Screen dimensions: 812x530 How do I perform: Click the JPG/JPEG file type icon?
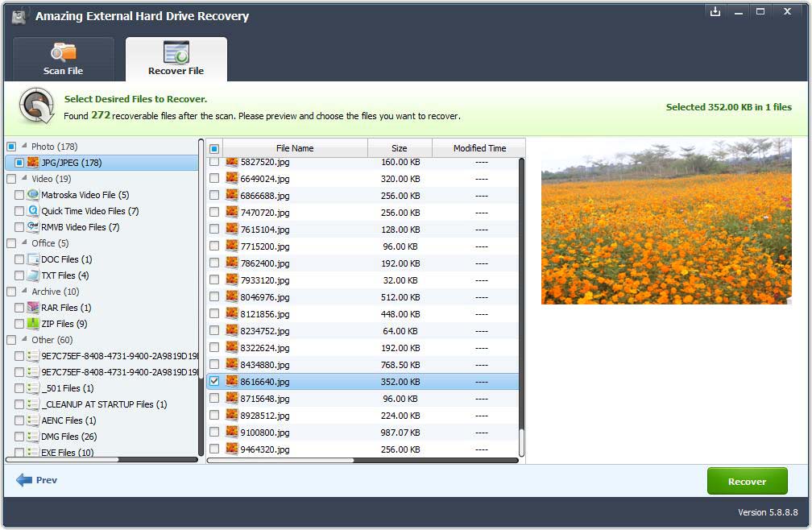point(32,162)
